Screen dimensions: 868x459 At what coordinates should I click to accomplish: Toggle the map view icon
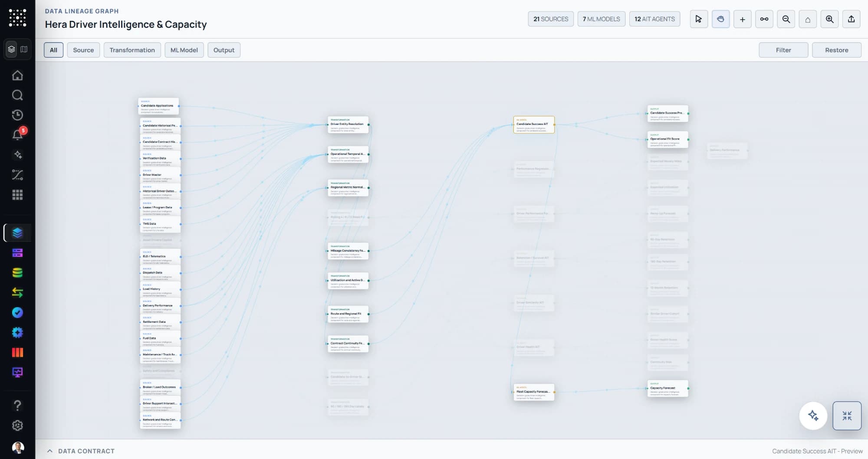24,49
